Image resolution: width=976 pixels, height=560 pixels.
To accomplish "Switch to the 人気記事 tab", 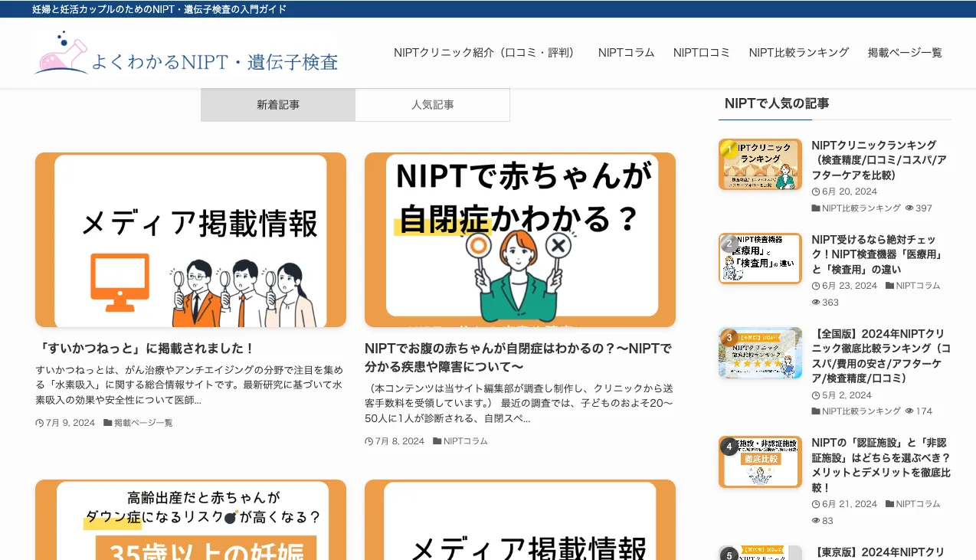I will 432,104.
